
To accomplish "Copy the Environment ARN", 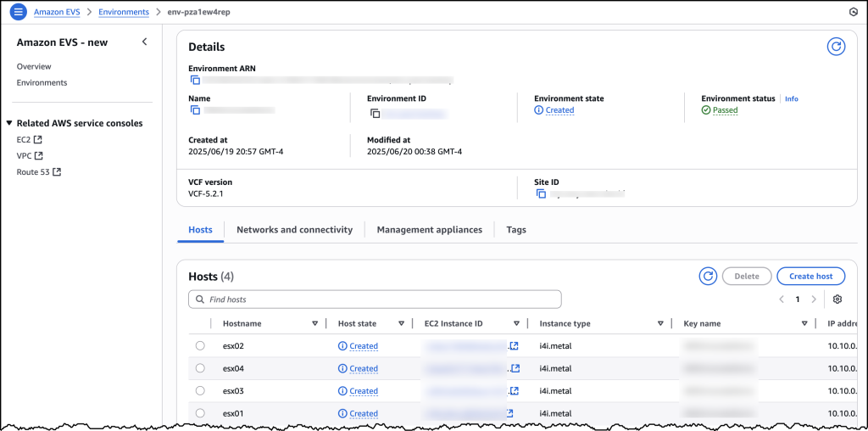I will pos(195,80).
